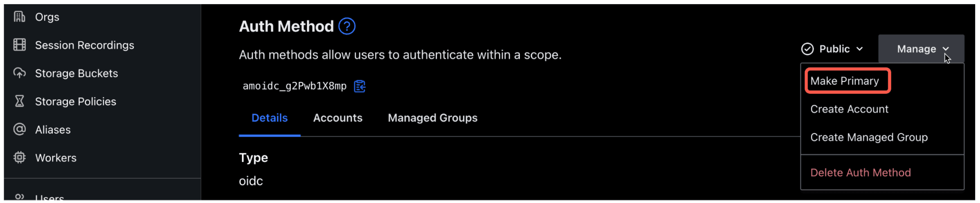Click the Workers chip icon
Viewport: 980px width, 203px height.
coord(19,158)
